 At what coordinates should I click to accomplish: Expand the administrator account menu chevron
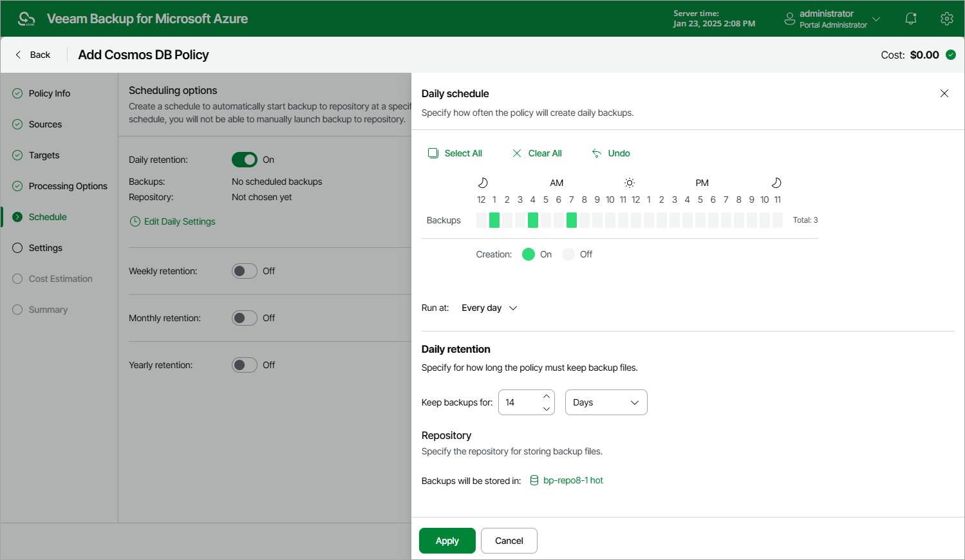[x=876, y=19]
